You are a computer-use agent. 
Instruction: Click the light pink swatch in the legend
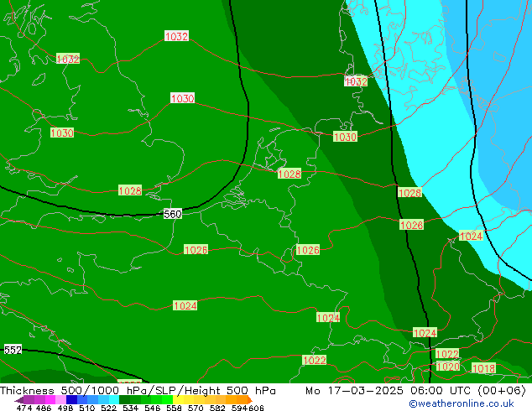click(x=60, y=399)
